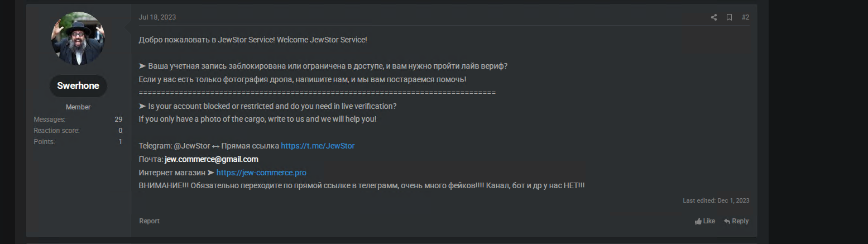
Task: Report this post
Action: [149, 221]
